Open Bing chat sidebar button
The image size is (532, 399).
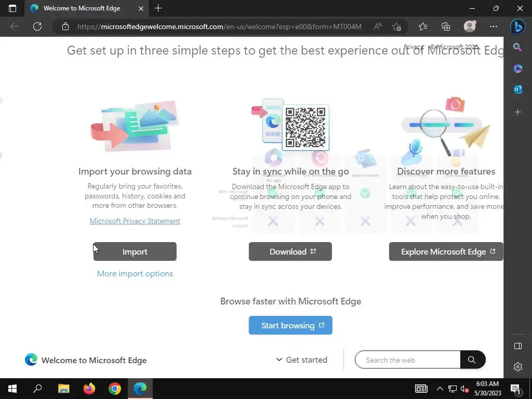[518, 26]
